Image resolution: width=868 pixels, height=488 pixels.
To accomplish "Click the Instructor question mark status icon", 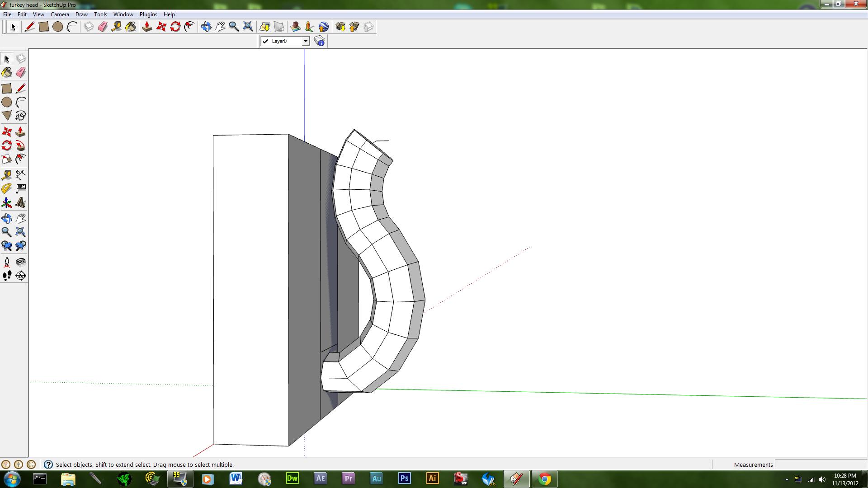I will pyautogui.click(x=48, y=465).
